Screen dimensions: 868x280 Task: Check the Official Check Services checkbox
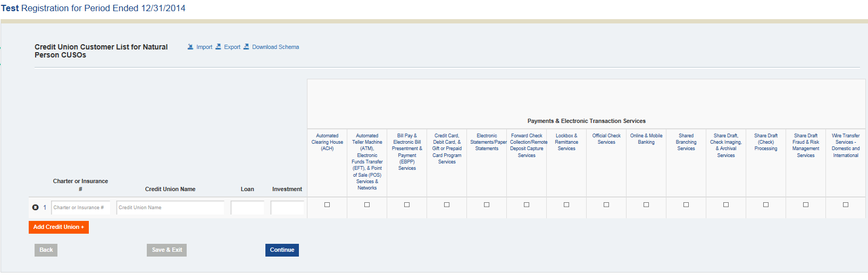[x=606, y=205]
